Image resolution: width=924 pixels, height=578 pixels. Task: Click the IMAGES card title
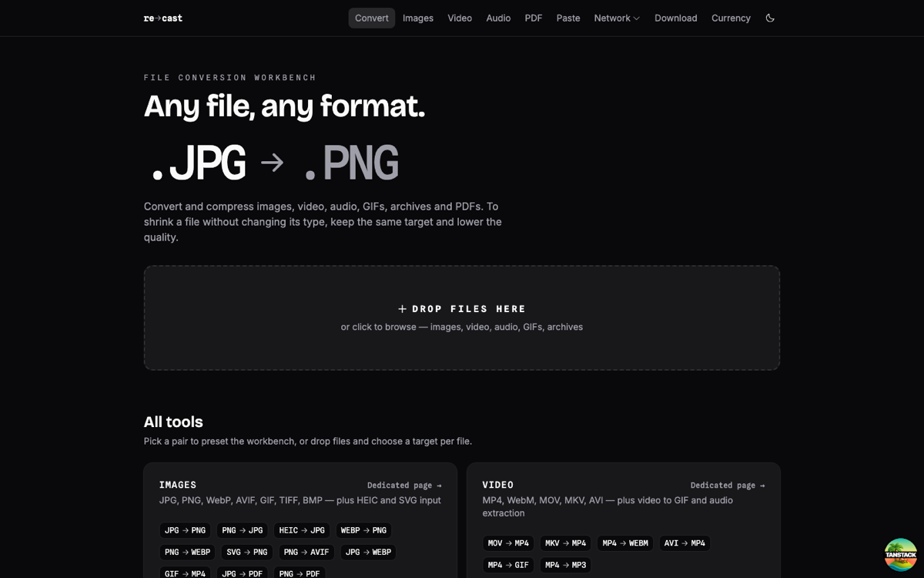pyautogui.click(x=178, y=485)
